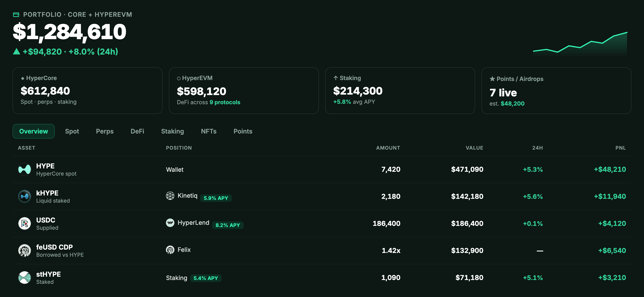Sort by the ASSET column header
Screen dimensions: 644x297
(x=27, y=148)
